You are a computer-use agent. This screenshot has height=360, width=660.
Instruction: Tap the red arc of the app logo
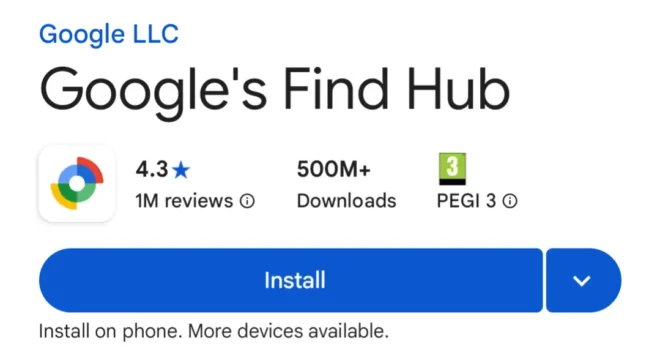click(91, 168)
